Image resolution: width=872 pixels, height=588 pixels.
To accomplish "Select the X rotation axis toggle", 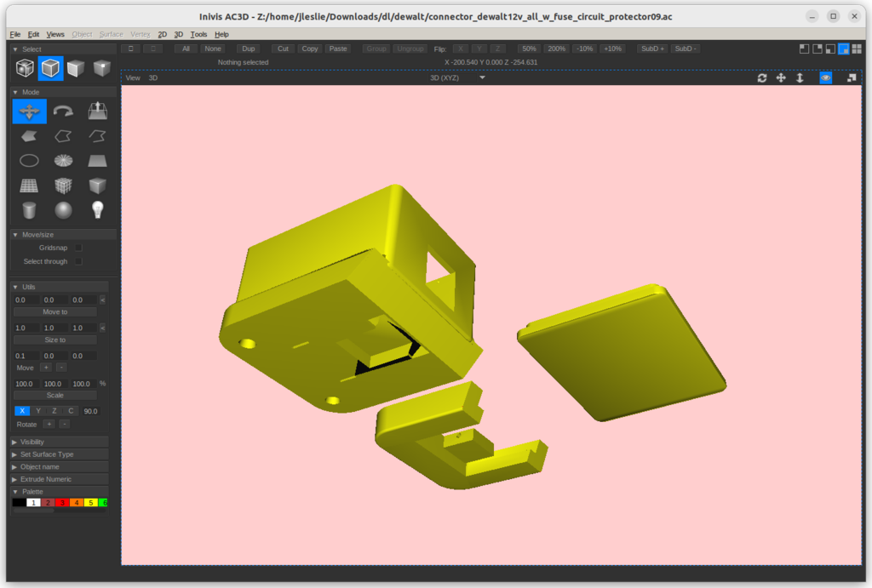I will 22,411.
